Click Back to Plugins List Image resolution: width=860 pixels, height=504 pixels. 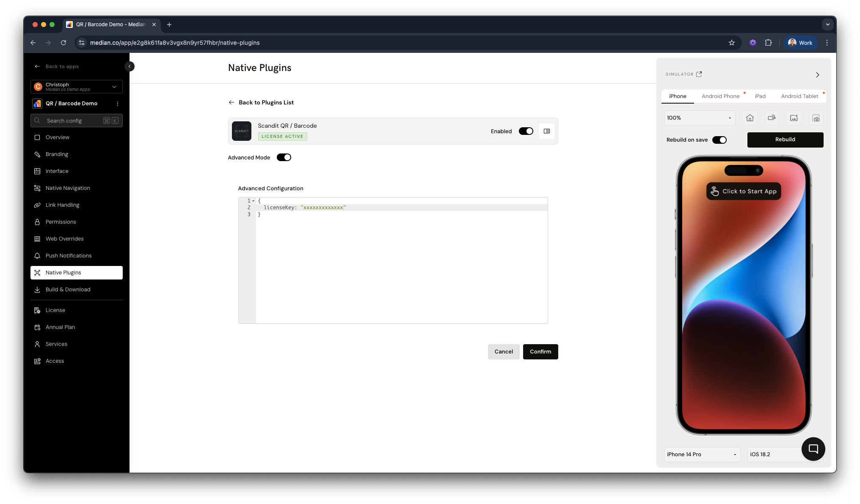(x=261, y=102)
